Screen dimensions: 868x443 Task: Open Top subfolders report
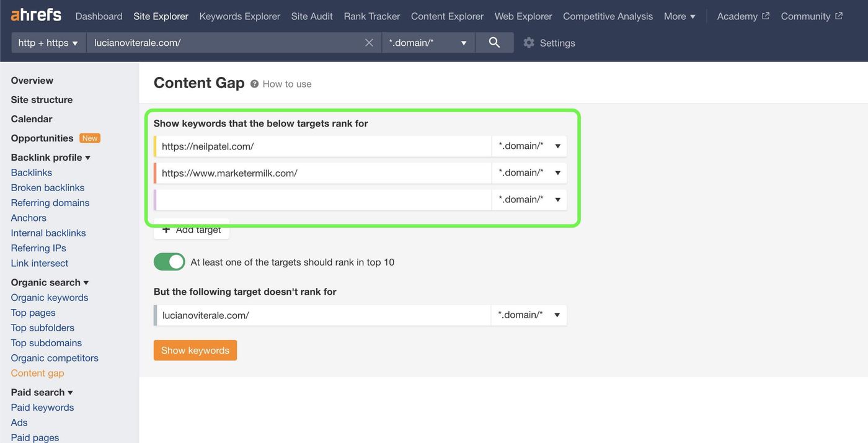coord(43,328)
